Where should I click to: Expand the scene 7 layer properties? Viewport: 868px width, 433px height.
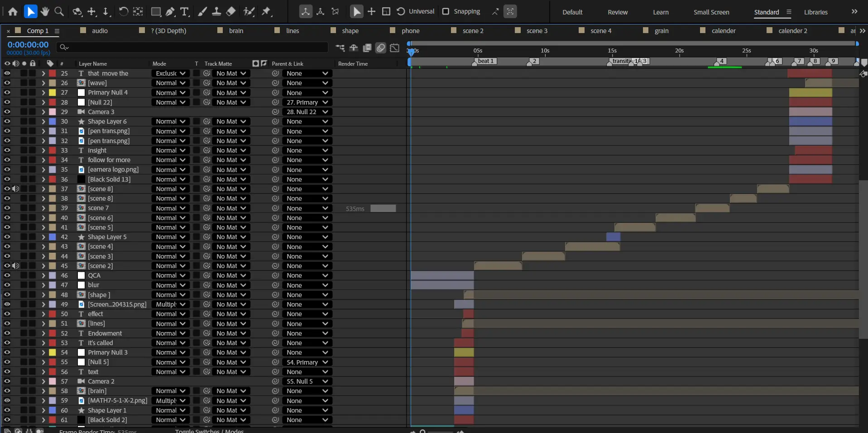[x=43, y=208]
